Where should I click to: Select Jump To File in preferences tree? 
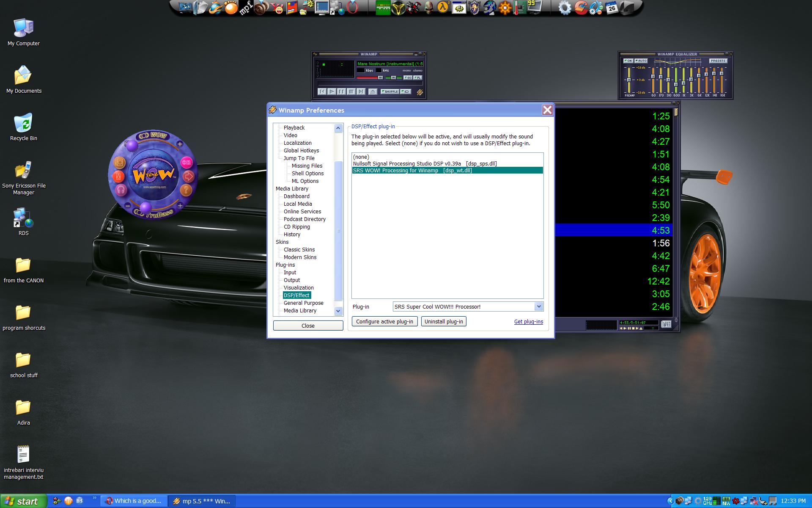tap(299, 158)
